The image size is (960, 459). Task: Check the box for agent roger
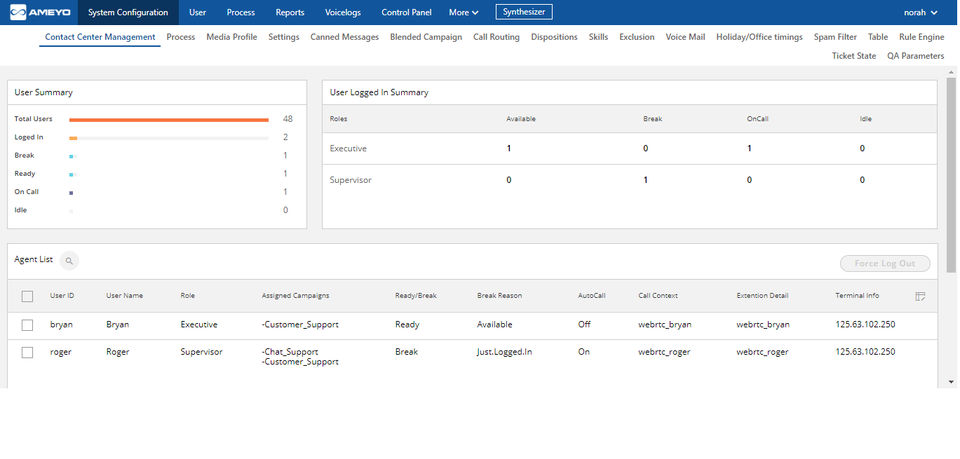pyautogui.click(x=27, y=352)
